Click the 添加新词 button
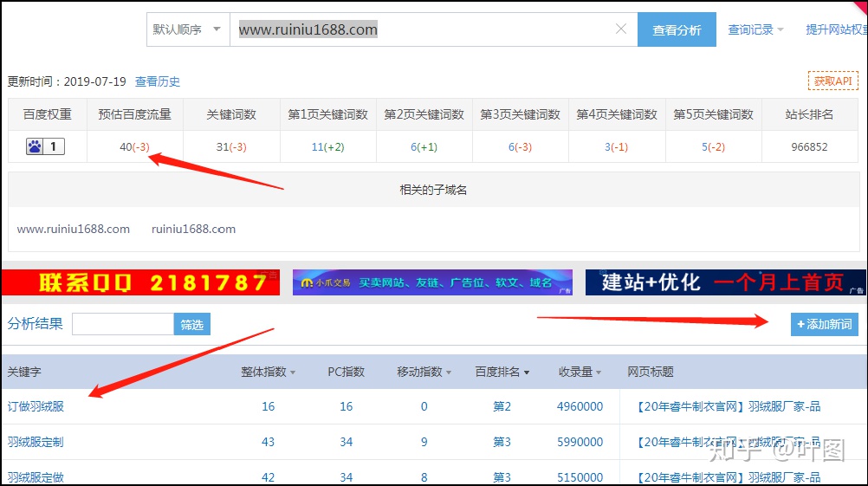Screen dimensions: 868x486 point(824,324)
